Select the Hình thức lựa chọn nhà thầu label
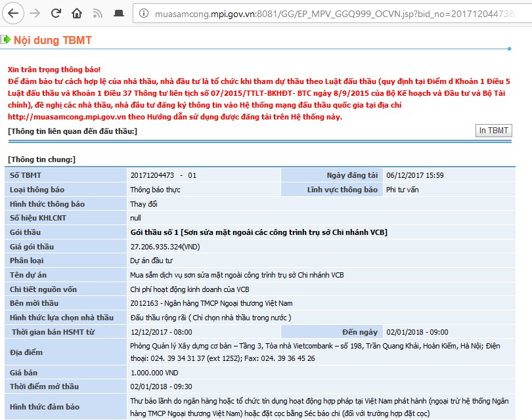 [x=62, y=318]
